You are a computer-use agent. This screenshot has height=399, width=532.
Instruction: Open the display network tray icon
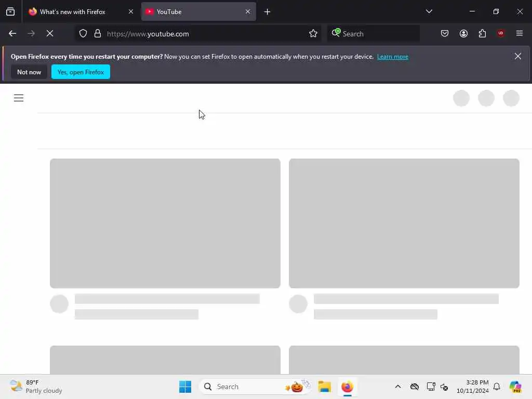[x=431, y=387]
